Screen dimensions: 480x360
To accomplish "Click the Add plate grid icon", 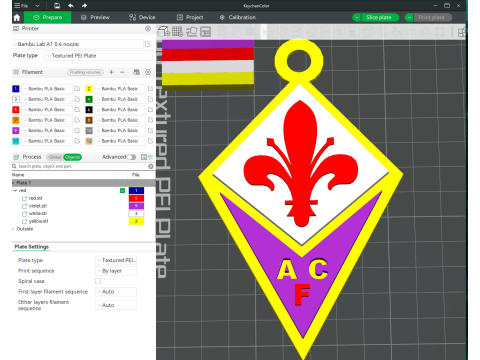I will click(177, 32).
